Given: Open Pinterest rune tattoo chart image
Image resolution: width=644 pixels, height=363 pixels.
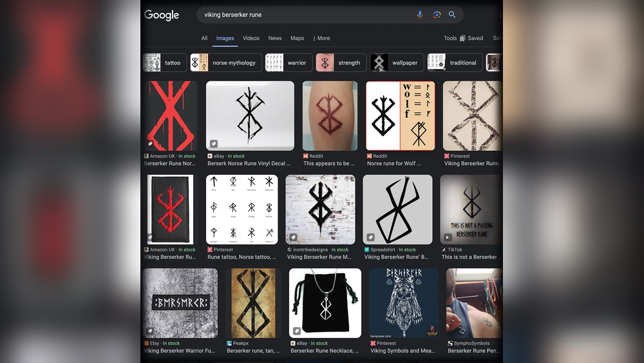Looking at the screenshot, I should point(242,210).
